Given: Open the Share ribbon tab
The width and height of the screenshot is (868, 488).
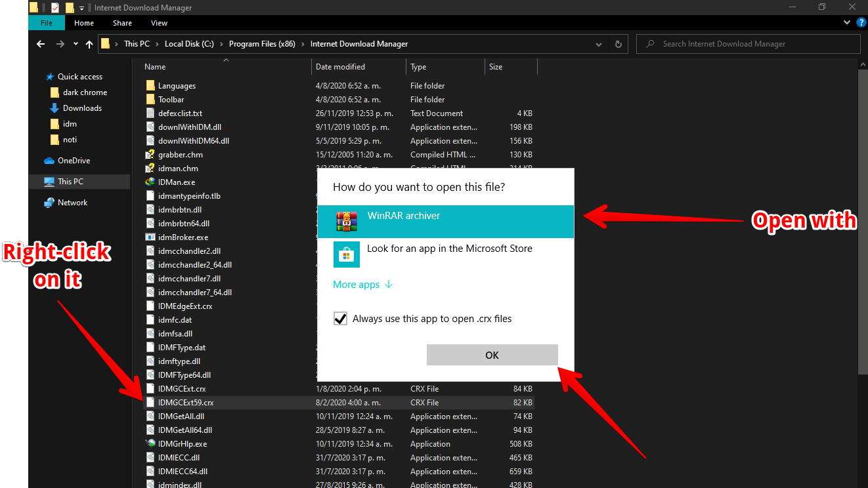Looking at the screenshot, I should coord(122,23).
